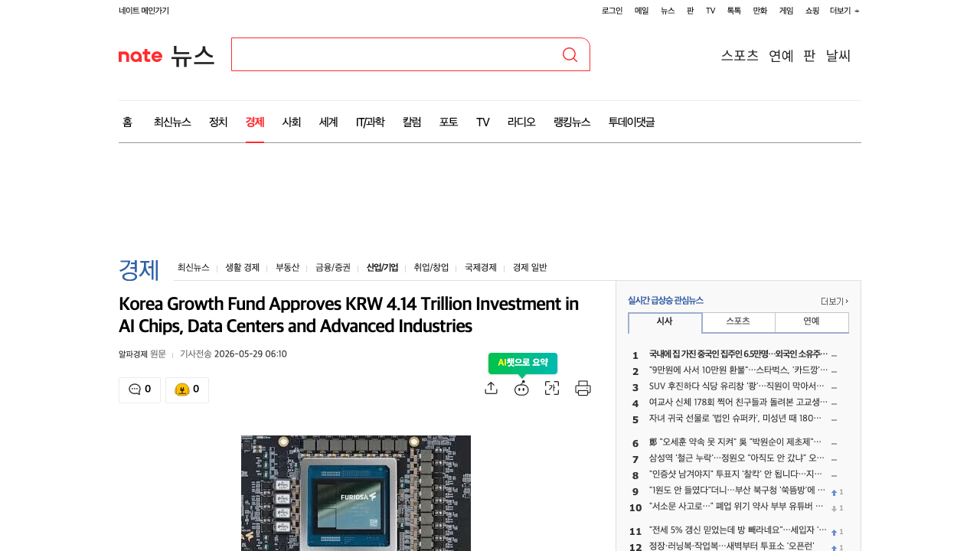
Task: Click the nate logo
Action: click(x=141, y=55)
